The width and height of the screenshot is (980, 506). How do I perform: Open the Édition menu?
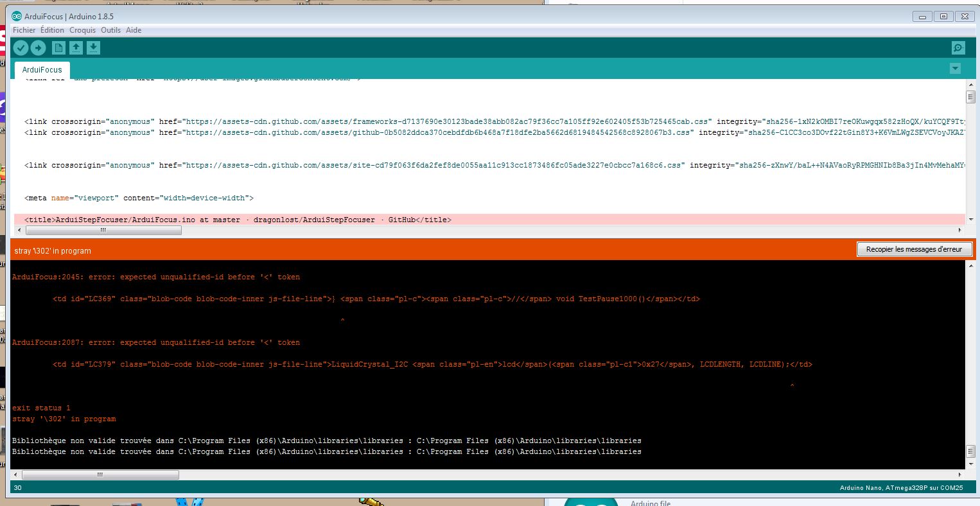(52, 30)
